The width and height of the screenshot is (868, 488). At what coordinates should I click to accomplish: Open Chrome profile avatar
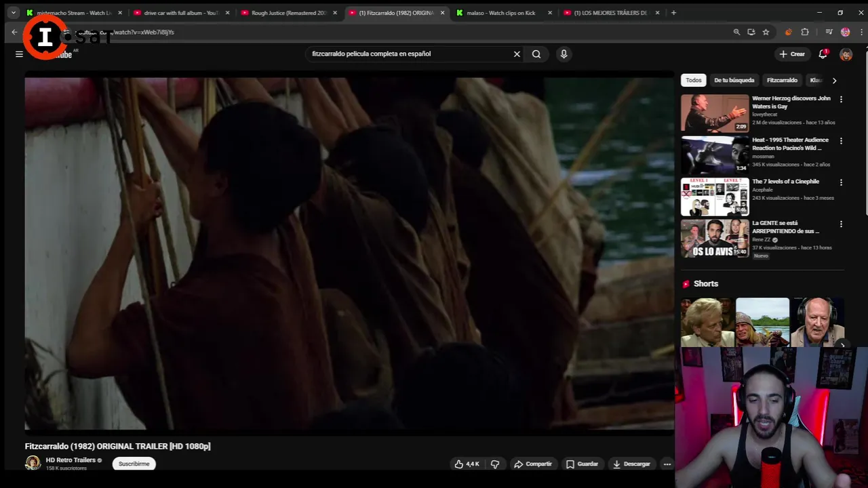pos(845,32)
